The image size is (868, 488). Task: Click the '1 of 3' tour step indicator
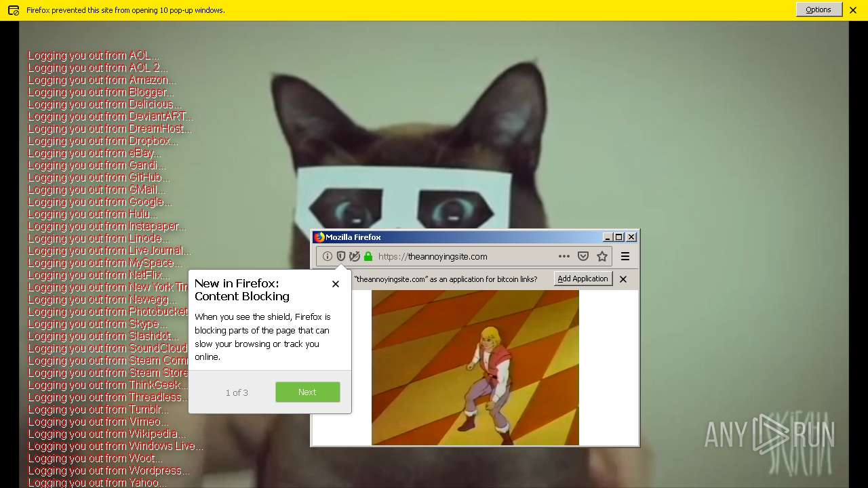[x=237, y=392]
